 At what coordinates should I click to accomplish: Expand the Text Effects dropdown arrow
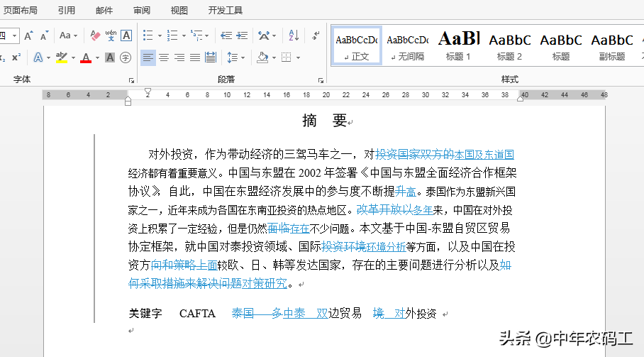pyautogui.click(x=48, y=58)
